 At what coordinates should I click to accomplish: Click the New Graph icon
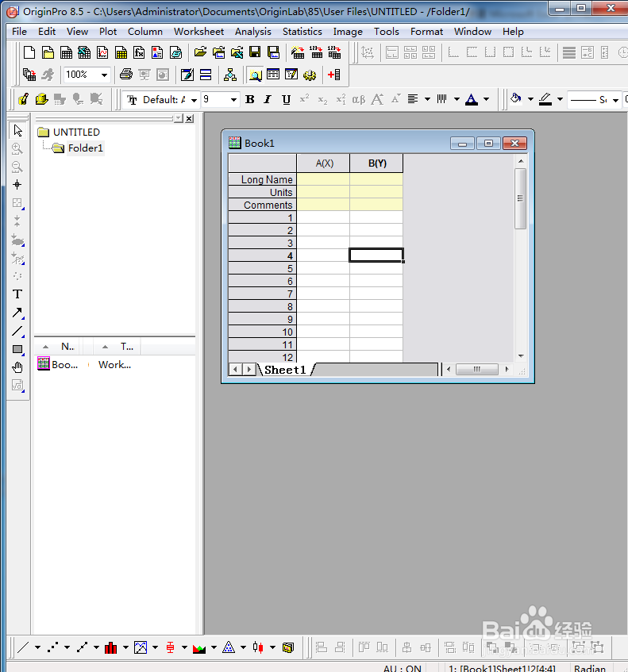(102, 52)
